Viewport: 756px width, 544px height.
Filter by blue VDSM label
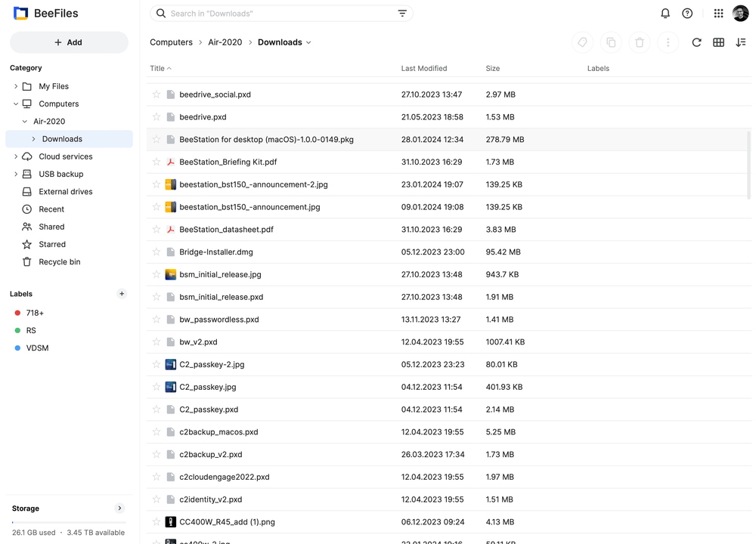click(32, 348)
